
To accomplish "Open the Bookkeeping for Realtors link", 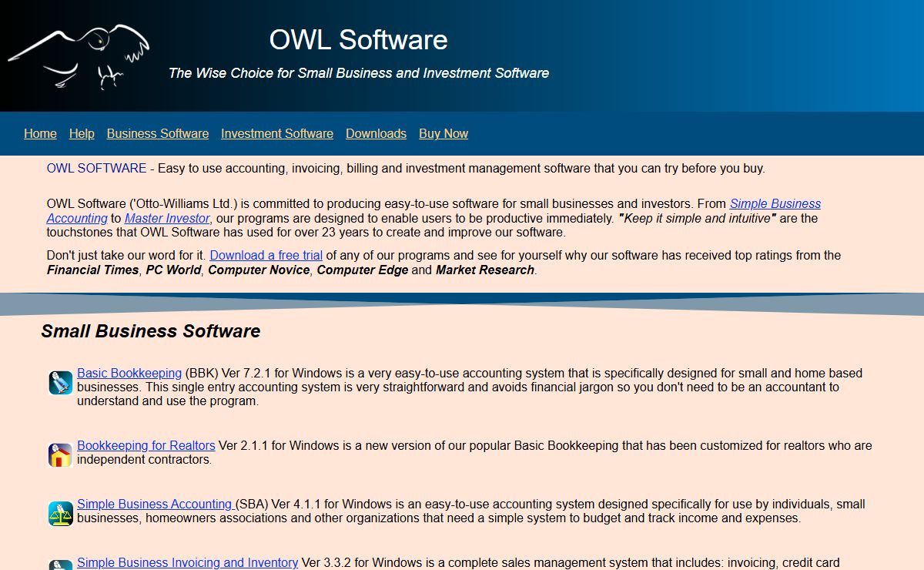I will coord(146,445).
